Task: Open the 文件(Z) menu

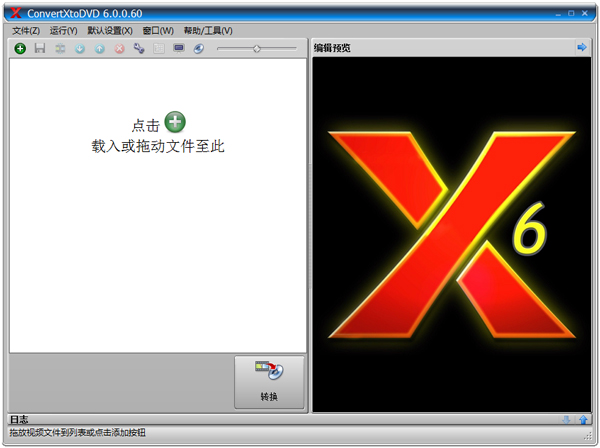Action: [26, 31]
